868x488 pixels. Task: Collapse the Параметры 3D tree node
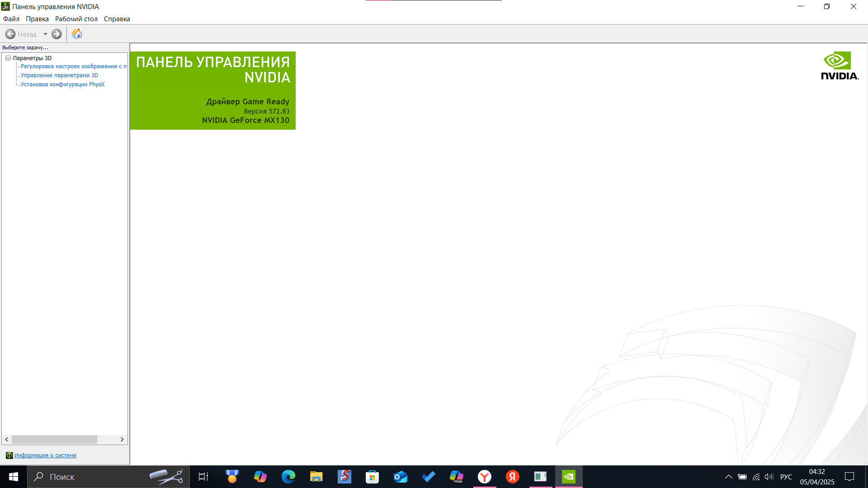pyautogui.click(x=8, y=58)
